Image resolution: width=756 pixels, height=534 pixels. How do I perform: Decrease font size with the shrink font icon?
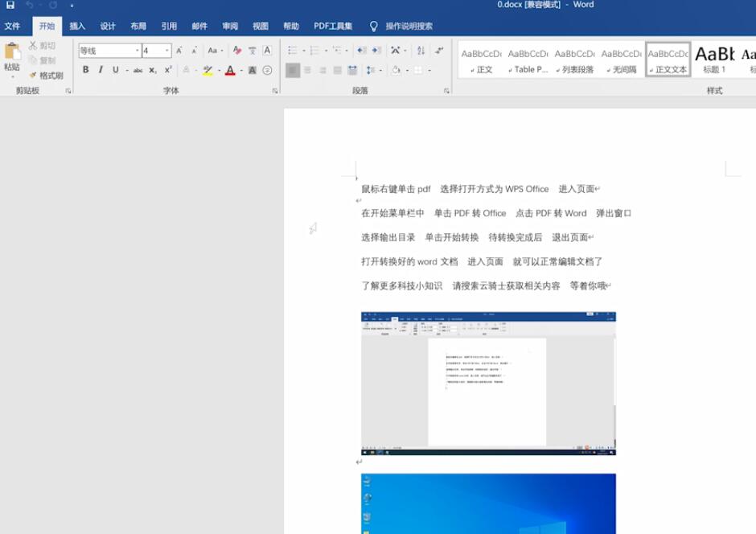coord(195,50)
